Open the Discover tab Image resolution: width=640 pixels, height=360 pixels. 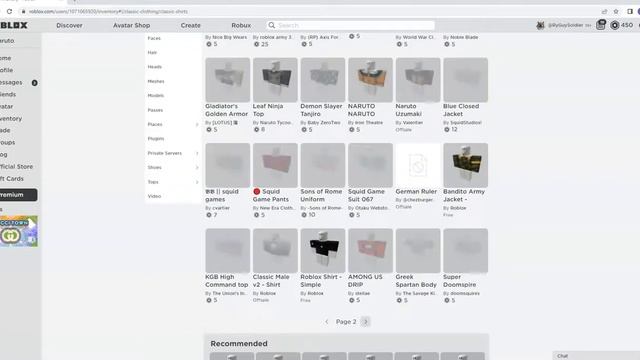(69, 25)
